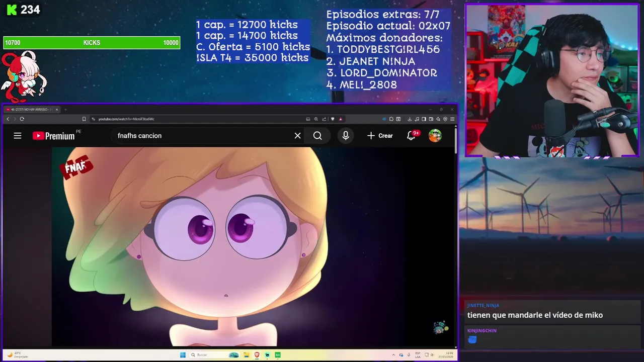
Task: Click the channel watermark on the video
Action: [x=441, y=327]
